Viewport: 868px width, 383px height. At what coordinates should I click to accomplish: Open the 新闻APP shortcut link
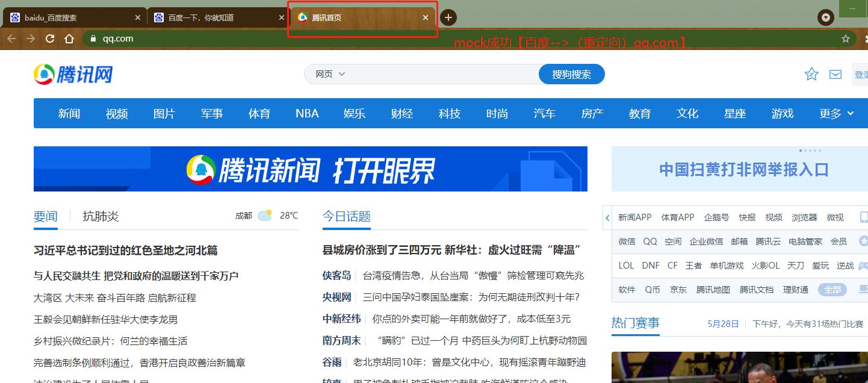[635, 217]
